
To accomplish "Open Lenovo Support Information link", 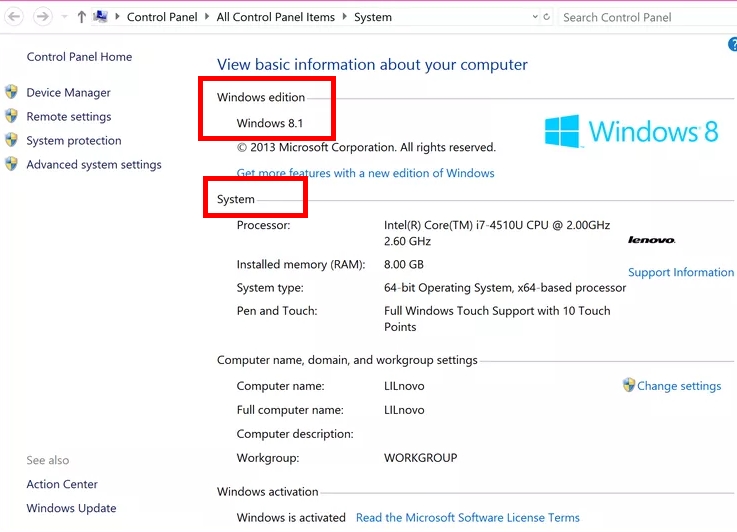I will (680, 272).
